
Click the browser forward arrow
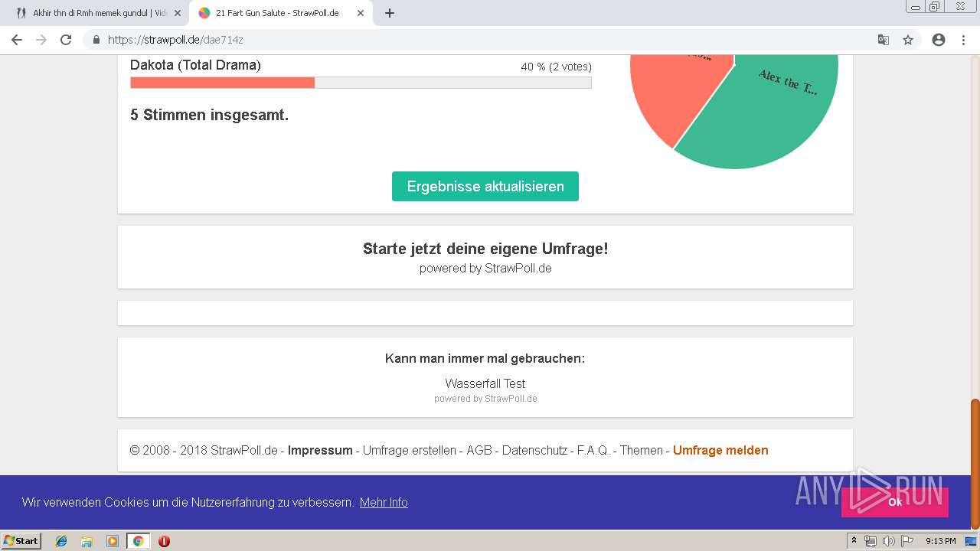[x=41, y=40]
